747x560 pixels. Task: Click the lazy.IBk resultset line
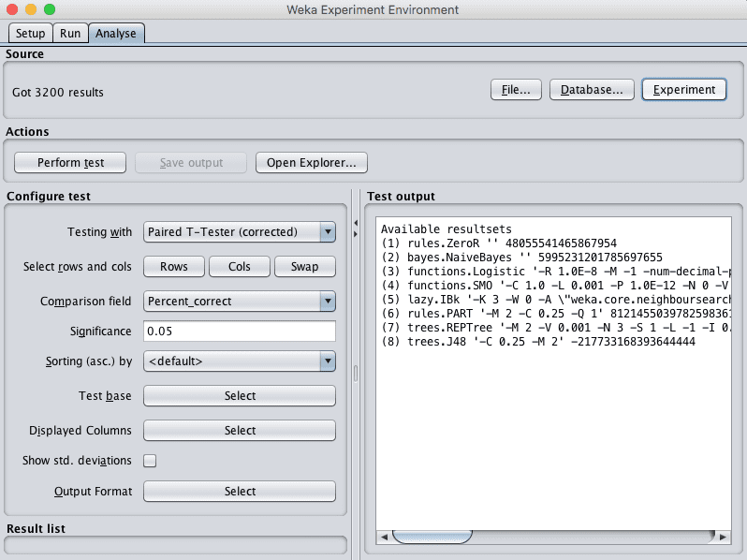[556, 300]
